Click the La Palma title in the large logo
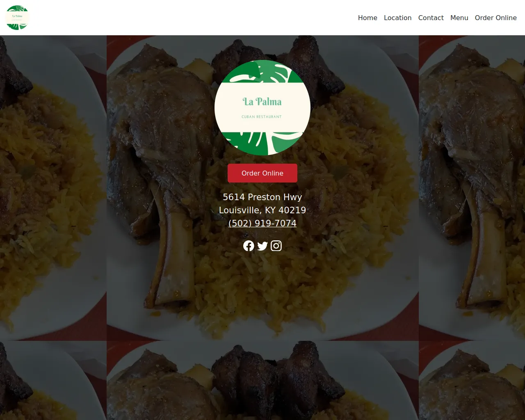Screen dimensions: 525x420 pos(262,101)
